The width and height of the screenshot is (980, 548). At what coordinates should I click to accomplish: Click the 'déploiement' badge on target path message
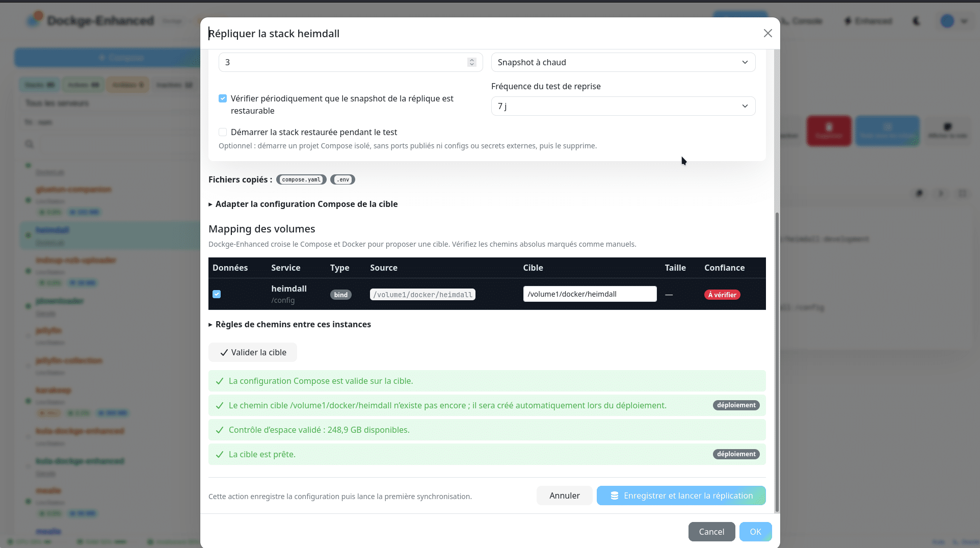[x=736, y=405]
